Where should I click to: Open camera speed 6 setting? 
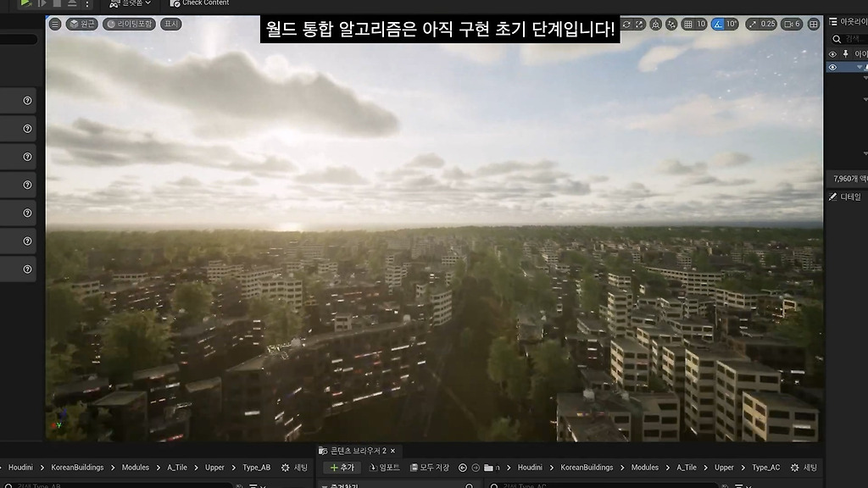point(793,24)
